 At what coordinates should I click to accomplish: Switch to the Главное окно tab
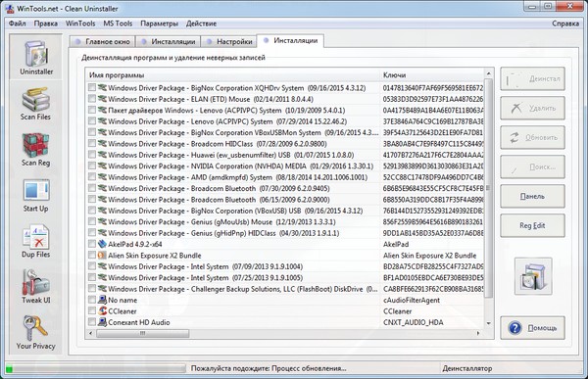tap(102, 41)
